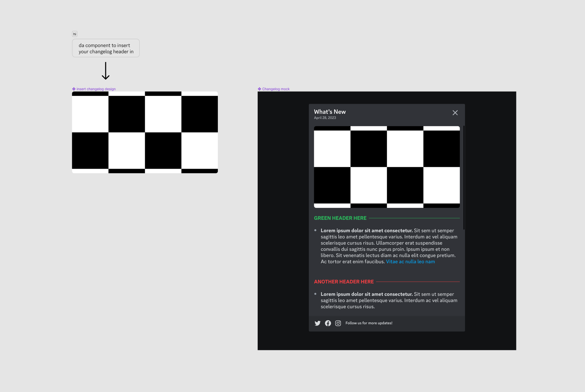Select 'insert changelog design' component label
This screenshot has width=585, height=392.
point(96,89)
